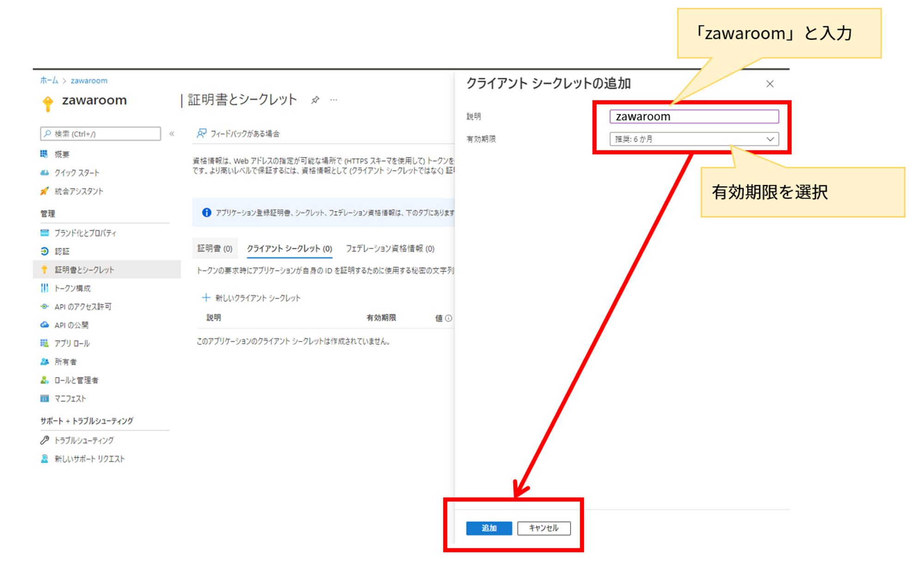
Task: Click the info icon next to 値 column
Action: (449, 318)
